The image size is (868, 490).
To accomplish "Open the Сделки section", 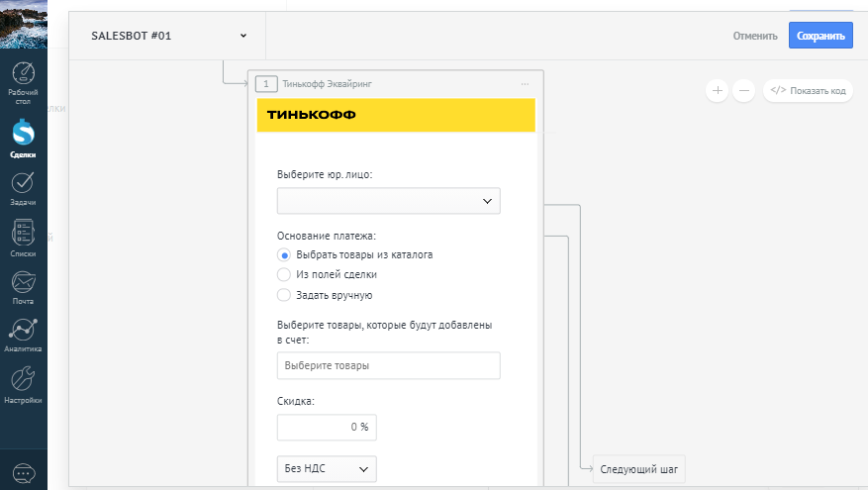I will pyautogui.click(x=23, y=139).
